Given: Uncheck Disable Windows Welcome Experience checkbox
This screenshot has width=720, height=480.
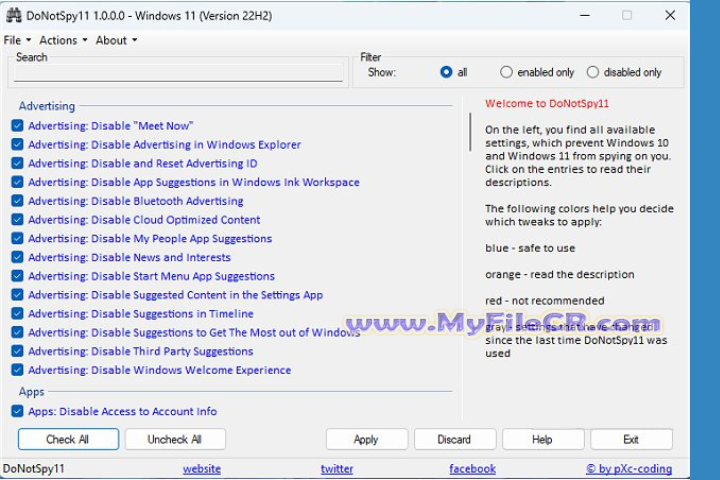Looking at the screenshot, I should point(17,370).
